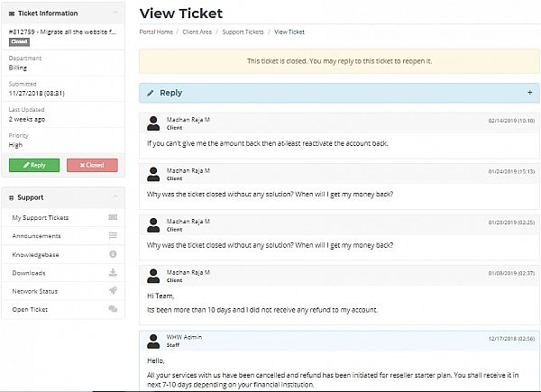Collapse the Ticket Information panel
The image size is (541, 392).
pyautogui.click(x=115, y=14)
